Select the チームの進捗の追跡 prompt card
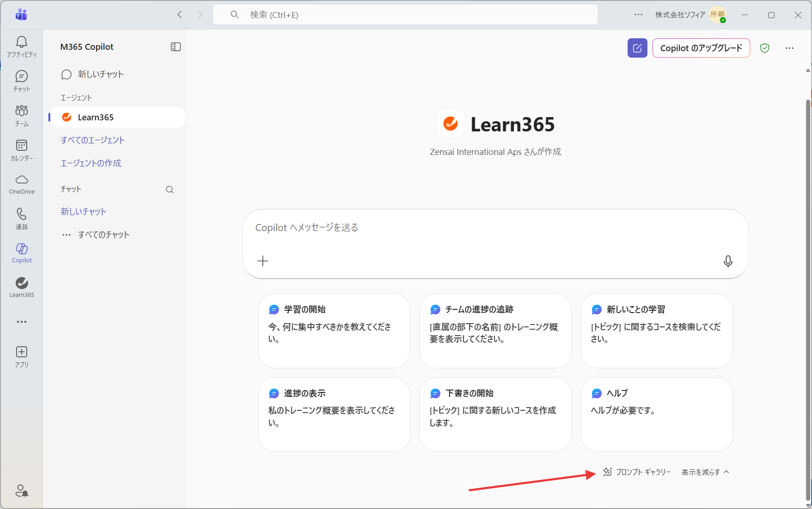The image size is (812, 509). 495,331
